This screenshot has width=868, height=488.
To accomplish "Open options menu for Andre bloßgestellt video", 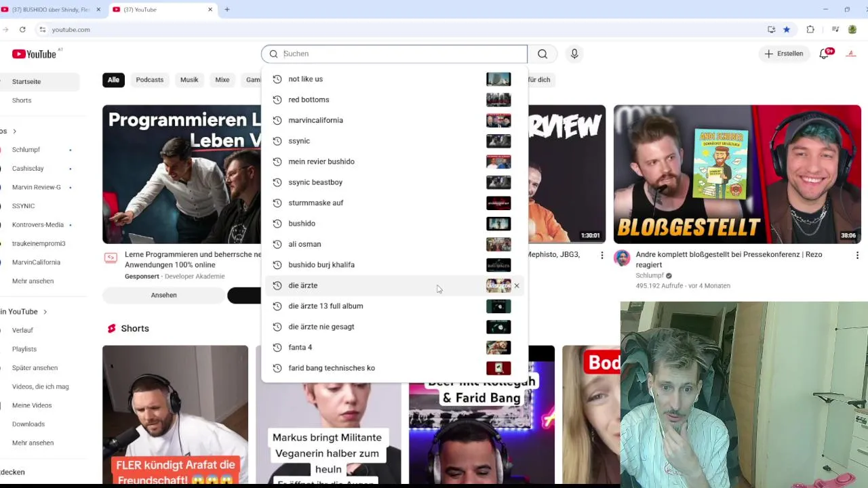I will (x=857, y=256).
